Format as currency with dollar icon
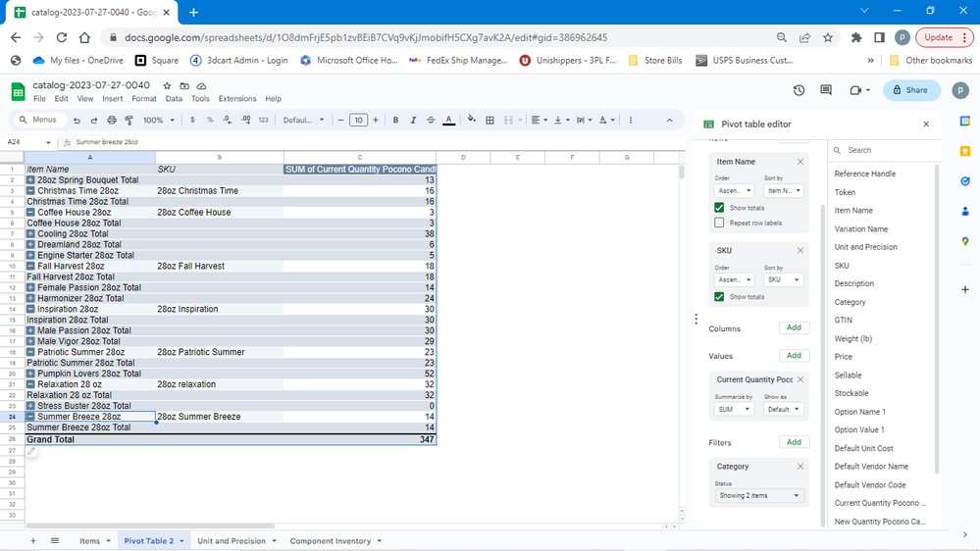This screenshot has height=551, width=980. click(x=192, y=120)
